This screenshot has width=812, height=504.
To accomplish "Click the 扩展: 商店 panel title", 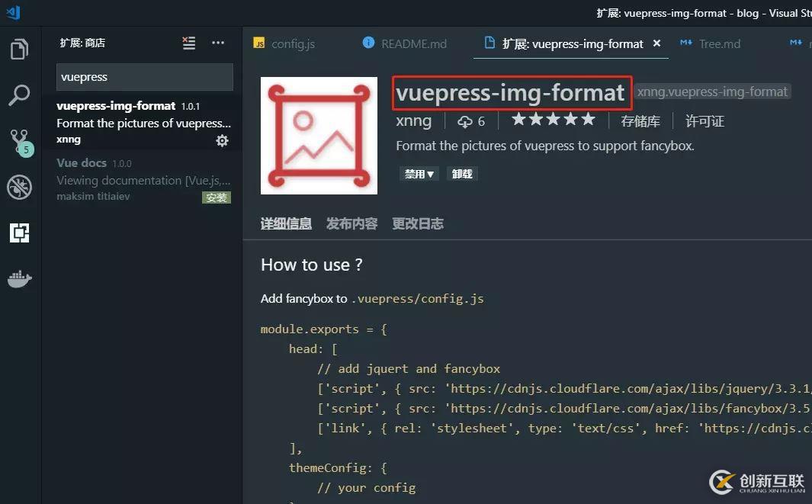I will (x=82, y=43).
